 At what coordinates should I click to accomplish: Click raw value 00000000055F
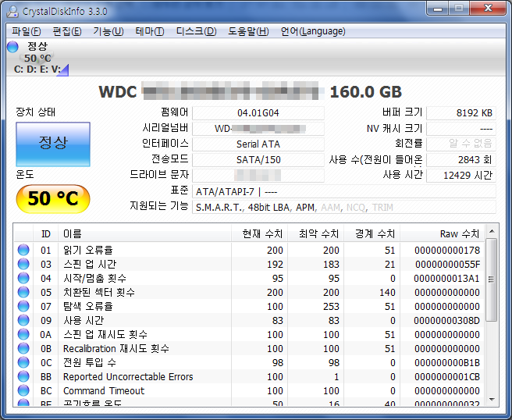[x=447, y=264]
